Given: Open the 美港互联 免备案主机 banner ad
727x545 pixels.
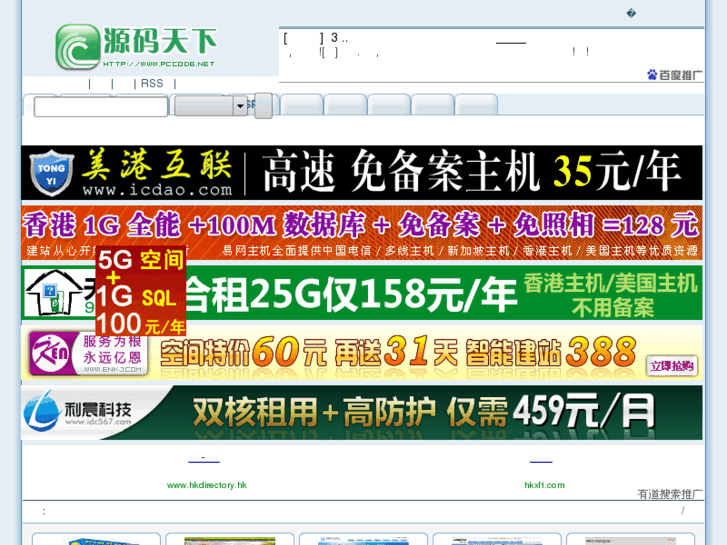Looking at the screenshot, I should 362,173.
